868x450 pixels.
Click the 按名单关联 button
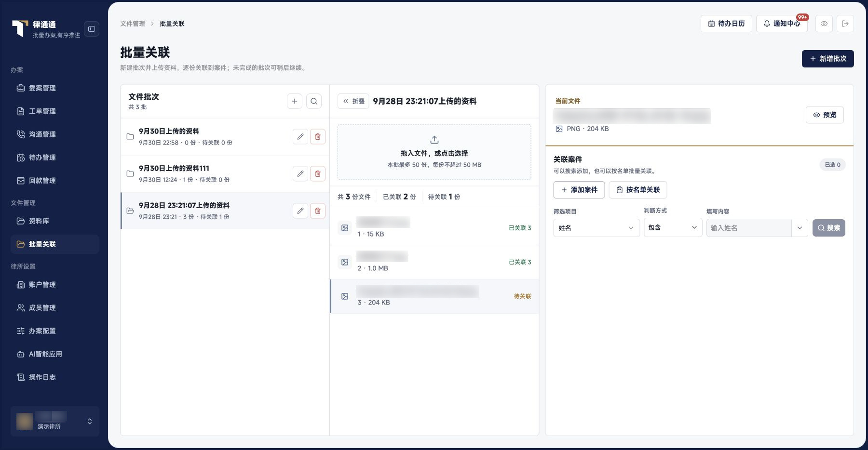tap(638, 190)
